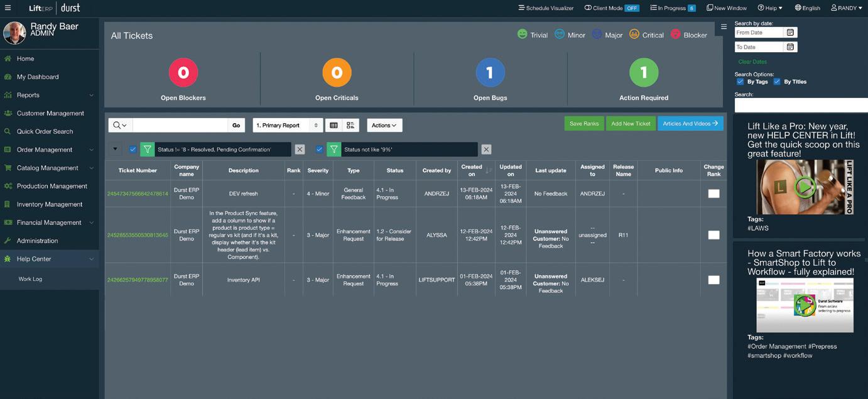Click the Randy Baer profile avatar
The image size is (868, 399).
14,32
